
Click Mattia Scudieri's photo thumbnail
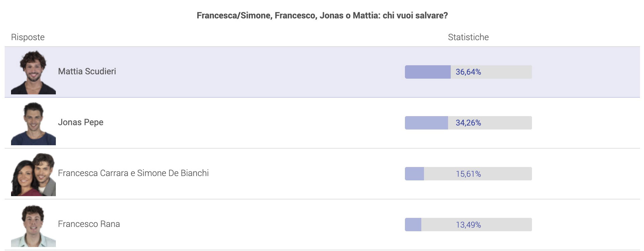(x=33, y=72)
